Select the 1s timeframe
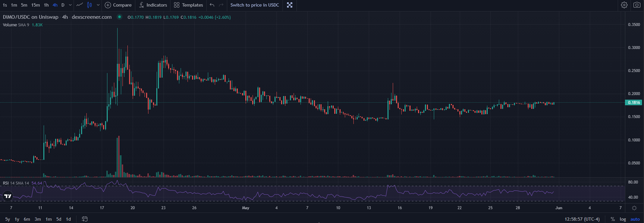Viewport: 644px width, 223px height. coord(5,5)
